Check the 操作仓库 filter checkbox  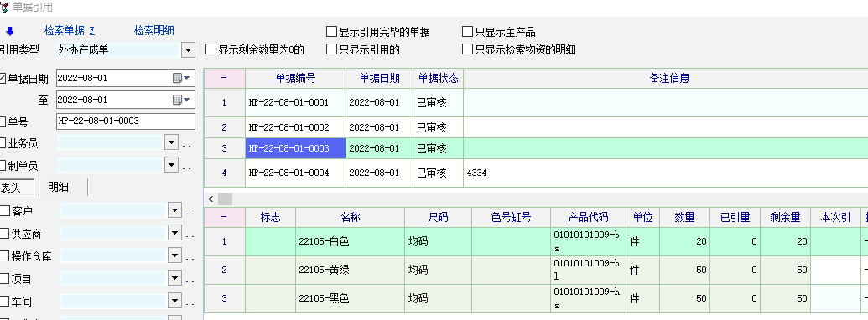pyautogui.click(x=5, y=255)
